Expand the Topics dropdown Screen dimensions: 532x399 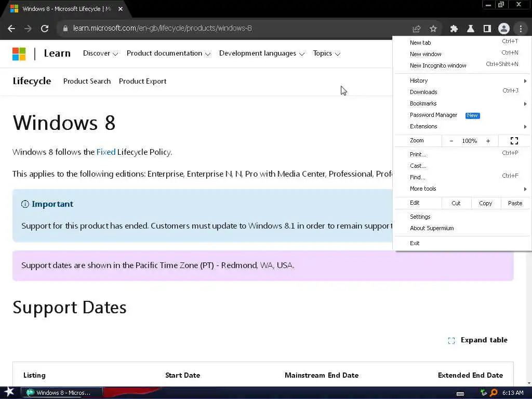click(326, 54)
